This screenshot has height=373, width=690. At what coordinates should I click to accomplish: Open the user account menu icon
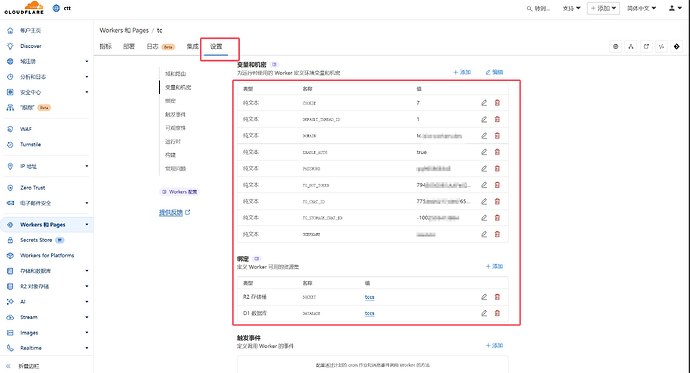675,8
